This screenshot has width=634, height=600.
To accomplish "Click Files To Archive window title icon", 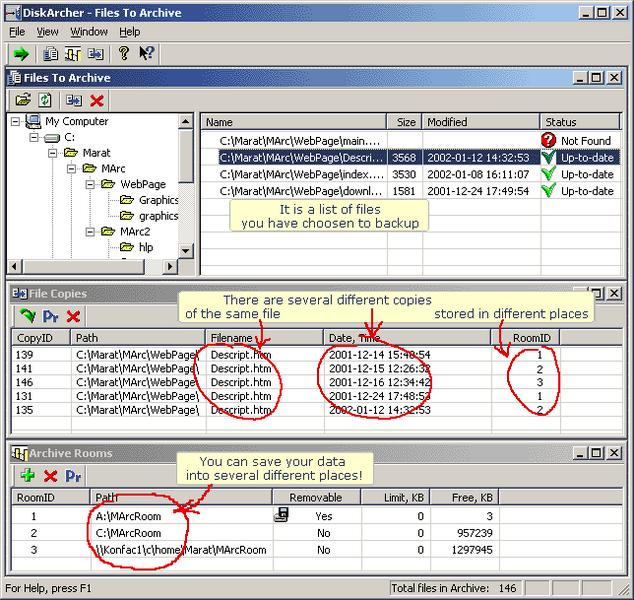I will tap(15, 77).
